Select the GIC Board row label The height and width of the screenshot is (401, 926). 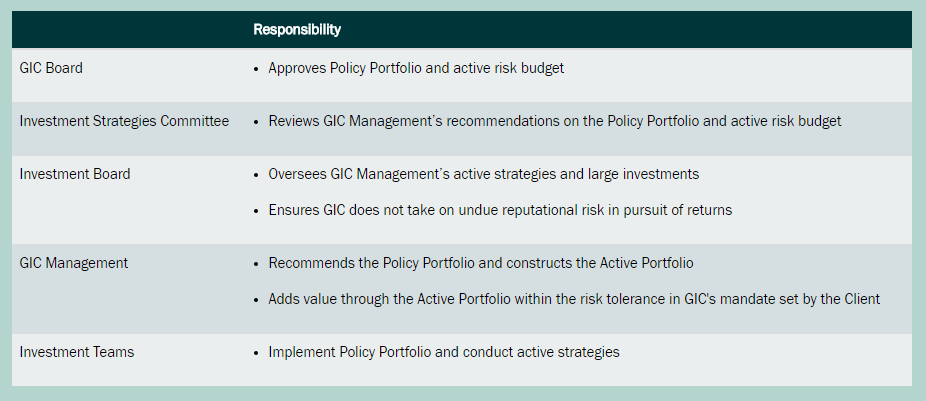[x=51, y=68]
